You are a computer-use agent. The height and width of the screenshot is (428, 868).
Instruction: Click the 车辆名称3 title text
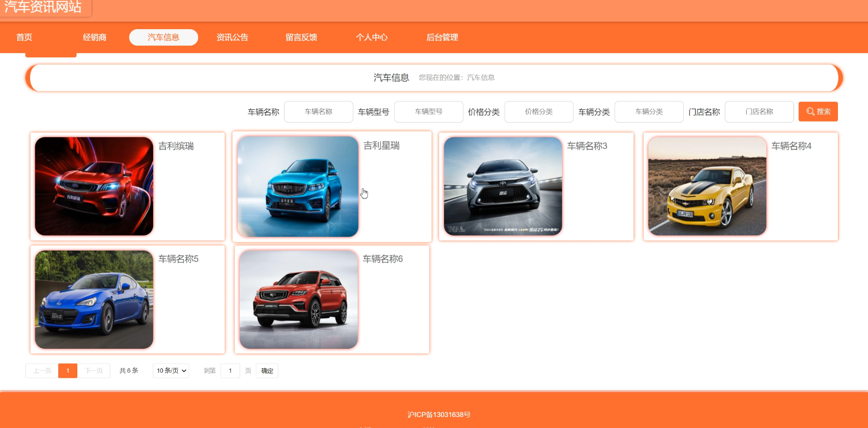[x=587, y=146]
